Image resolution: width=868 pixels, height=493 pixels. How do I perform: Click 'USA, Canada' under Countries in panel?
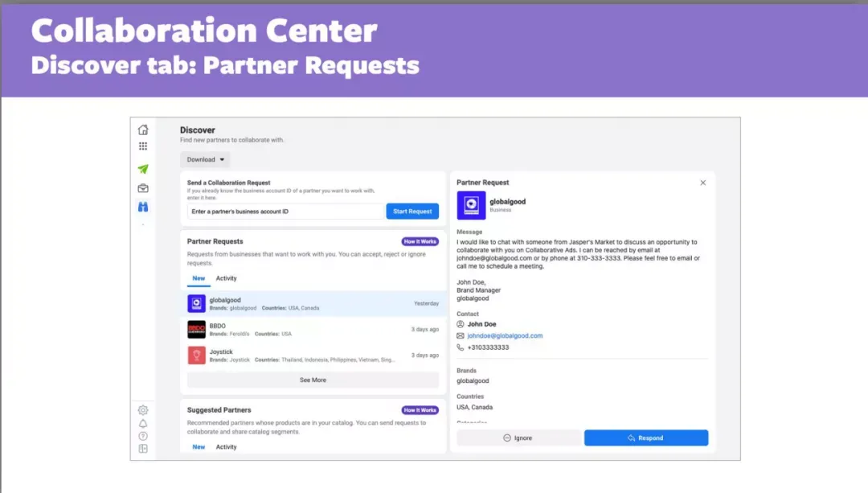(474, 407)
